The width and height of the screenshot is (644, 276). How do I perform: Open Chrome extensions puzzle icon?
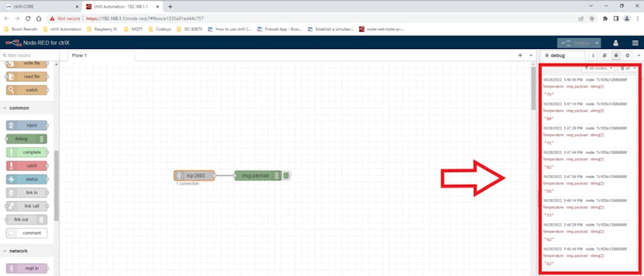[605, 19]
